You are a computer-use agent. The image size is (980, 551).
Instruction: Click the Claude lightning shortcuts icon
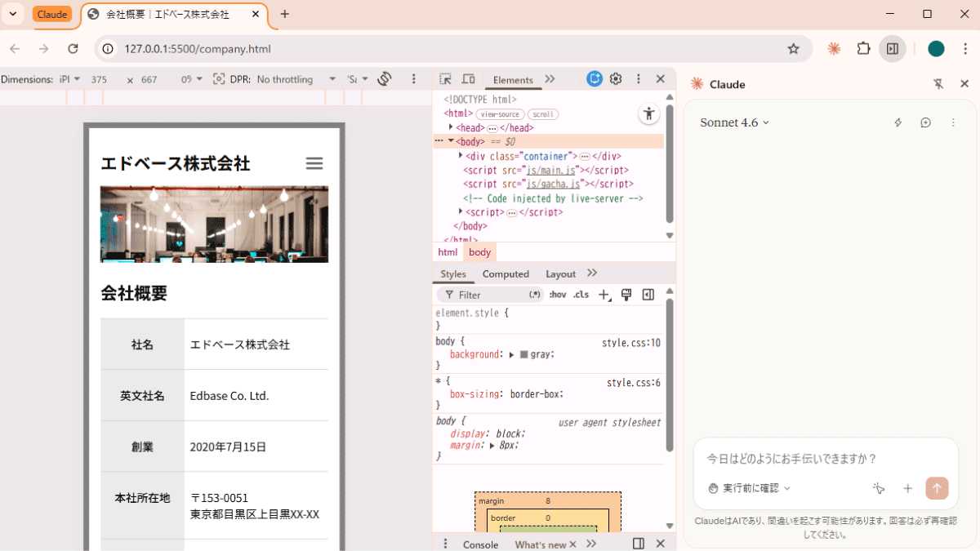pos(898,122)
